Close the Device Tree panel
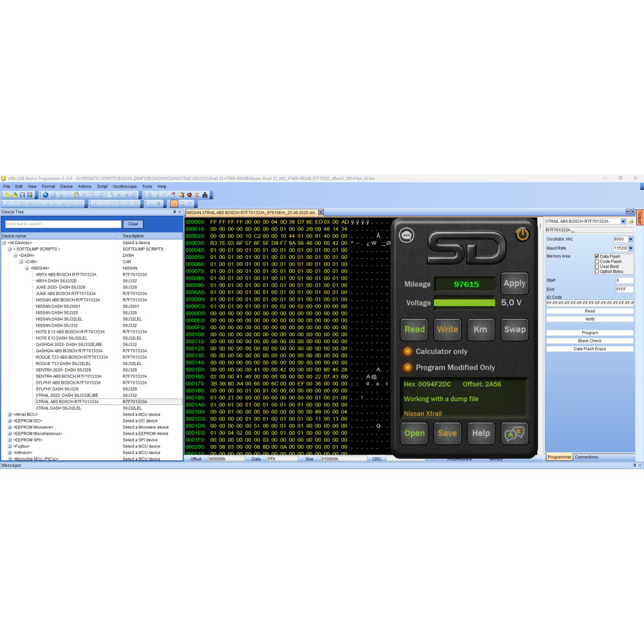 coord(180,212)
